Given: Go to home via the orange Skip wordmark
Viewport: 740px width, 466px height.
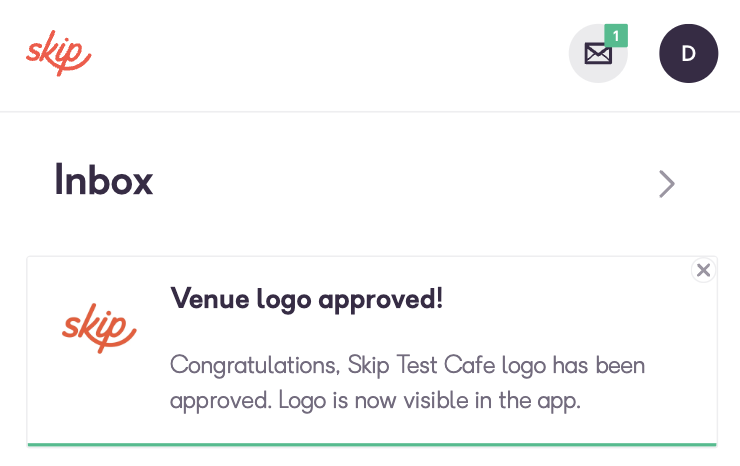Looking at the screenshot, I should pyautogui.click(x=59, y=53).
